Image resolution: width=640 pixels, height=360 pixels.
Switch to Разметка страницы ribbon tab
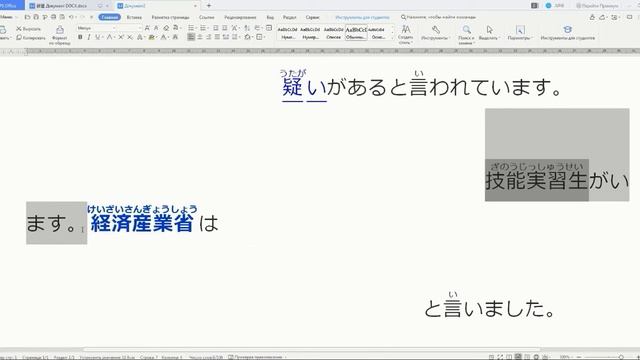click(x=170, y=17)
